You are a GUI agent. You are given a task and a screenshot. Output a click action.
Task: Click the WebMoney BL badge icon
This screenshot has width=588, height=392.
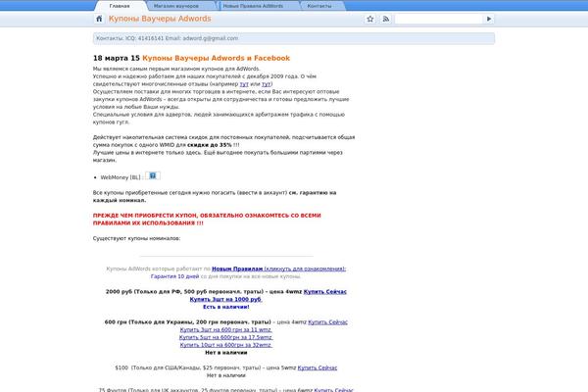pyautogui.click(x=153, y=175)
